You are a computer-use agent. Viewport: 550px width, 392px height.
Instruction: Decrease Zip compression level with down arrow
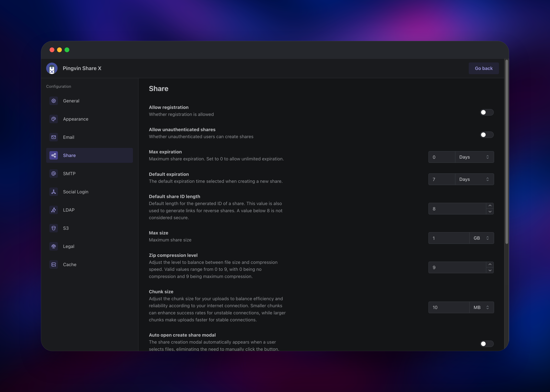tap(490, 270)
